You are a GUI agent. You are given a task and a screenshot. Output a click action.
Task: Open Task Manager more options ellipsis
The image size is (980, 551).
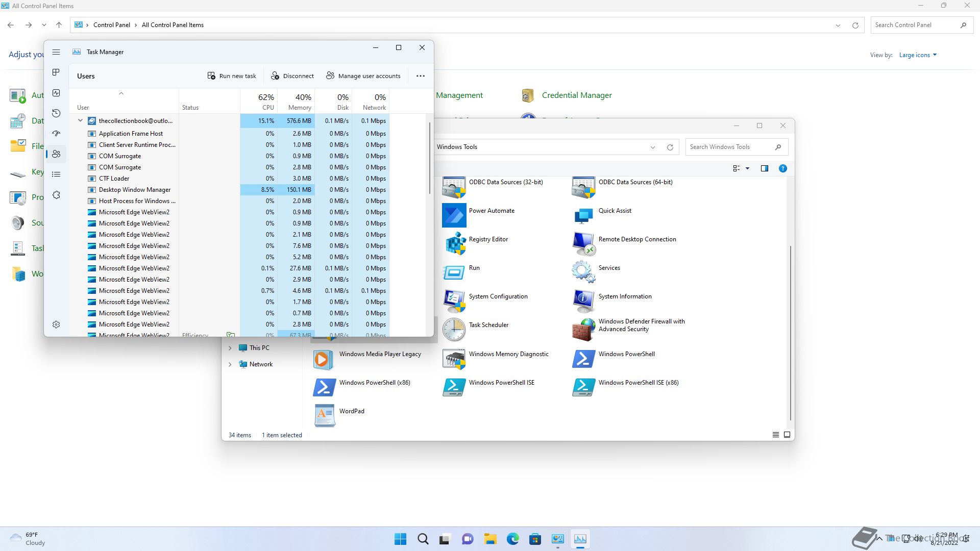tap(421, 76)
